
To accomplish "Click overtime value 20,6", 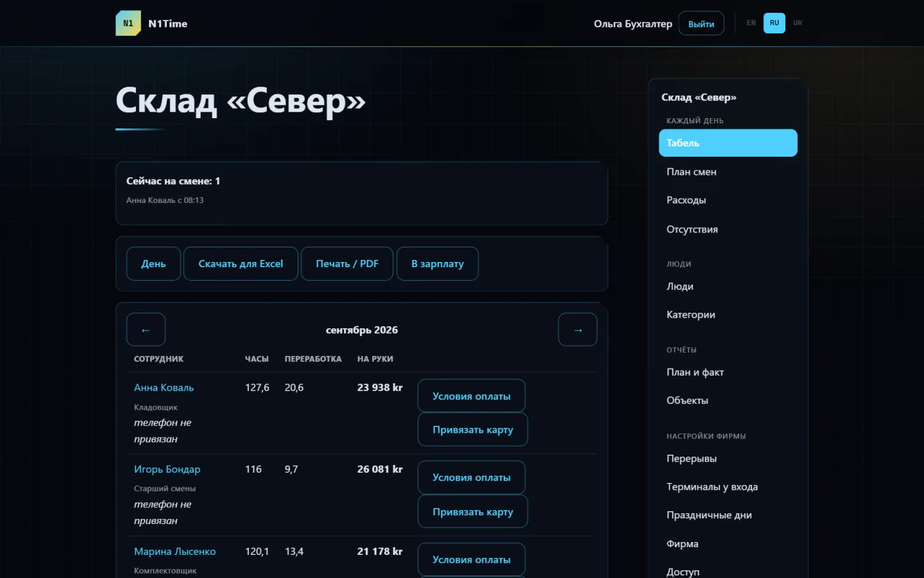I will [x=294, y=388].
